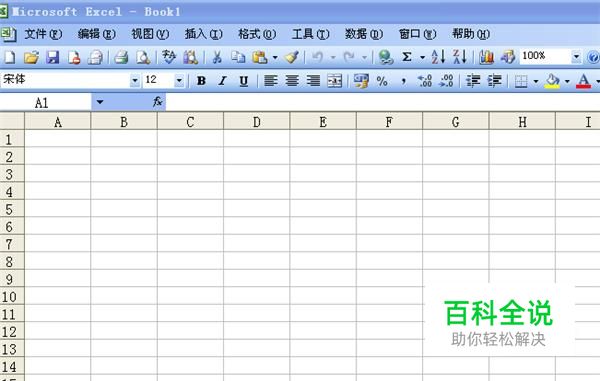Expand the AutoSum functions arrow
The width and height of the screenshot is (600, 381).
[422, 58]
